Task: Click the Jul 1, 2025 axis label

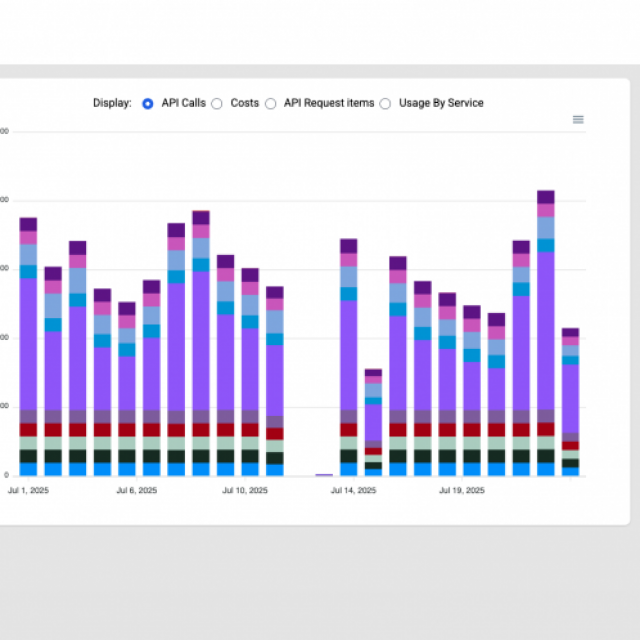Action: (x=28, y=491)
